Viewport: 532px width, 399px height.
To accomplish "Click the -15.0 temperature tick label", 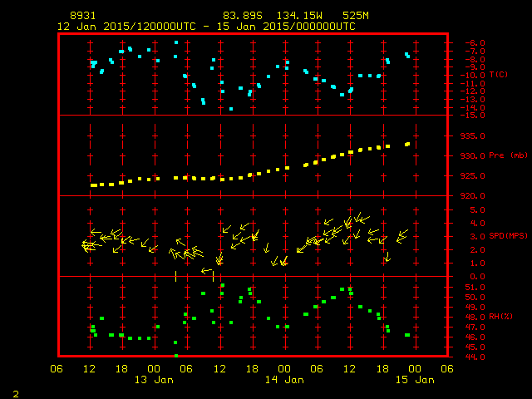I will (473, 116).
